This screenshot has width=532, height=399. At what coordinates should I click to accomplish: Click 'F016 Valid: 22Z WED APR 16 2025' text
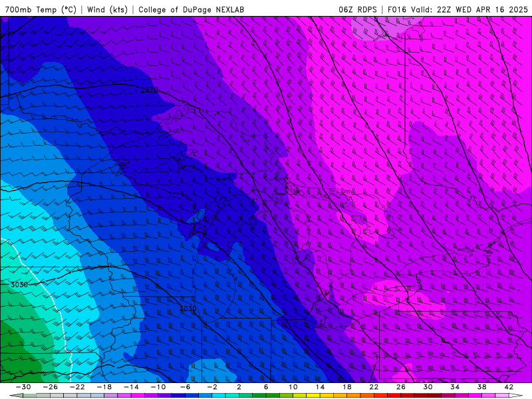point(458,9)
